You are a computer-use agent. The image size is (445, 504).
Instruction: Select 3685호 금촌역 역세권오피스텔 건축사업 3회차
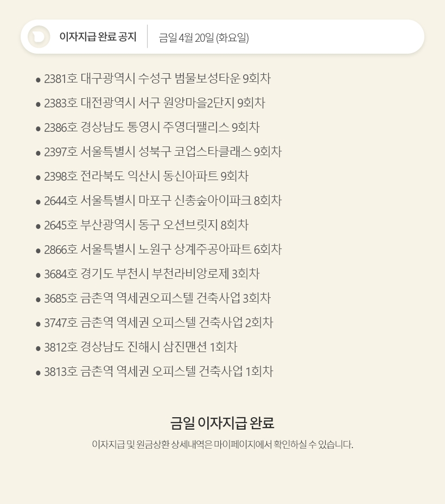click(157, 298)
